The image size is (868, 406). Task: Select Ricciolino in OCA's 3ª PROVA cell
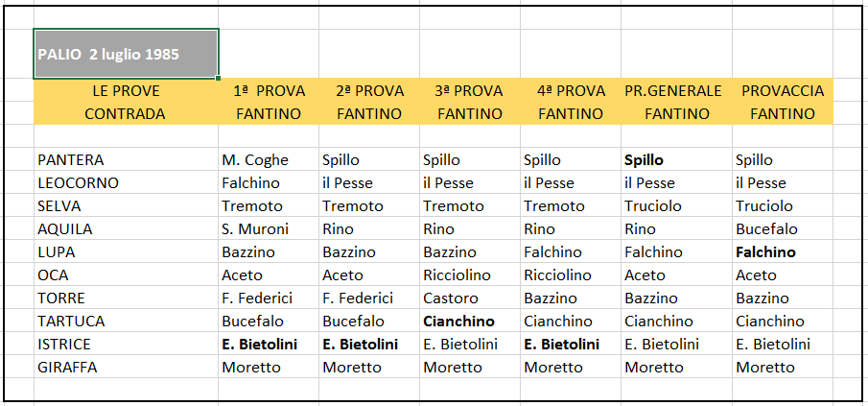point(470,275)
